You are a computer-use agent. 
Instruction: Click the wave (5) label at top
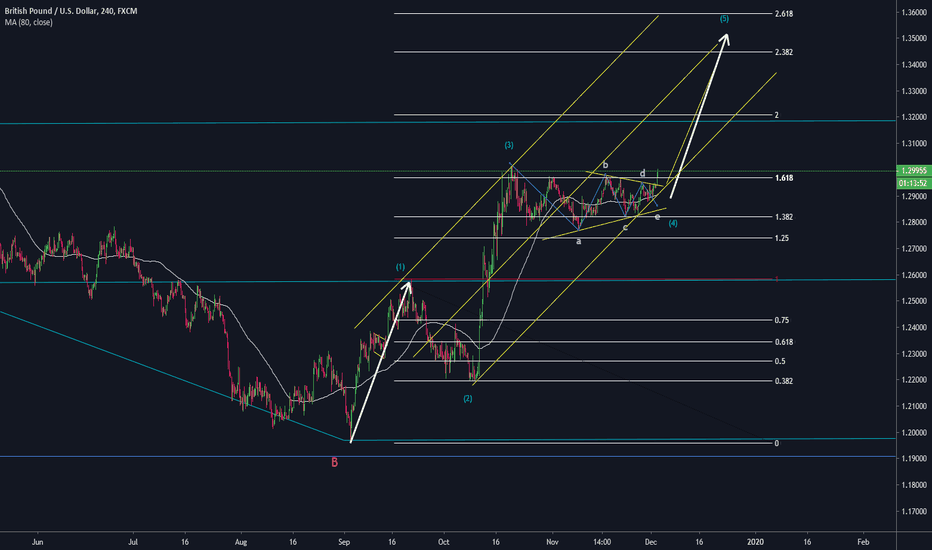tap(723, 19)
